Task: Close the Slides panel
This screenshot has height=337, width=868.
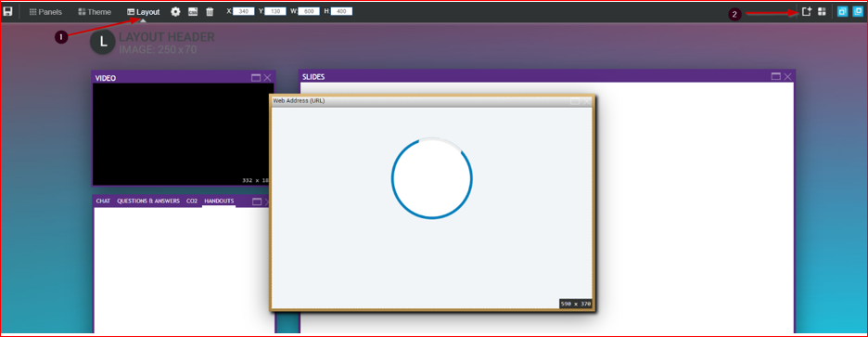Action: coord(787,76)
